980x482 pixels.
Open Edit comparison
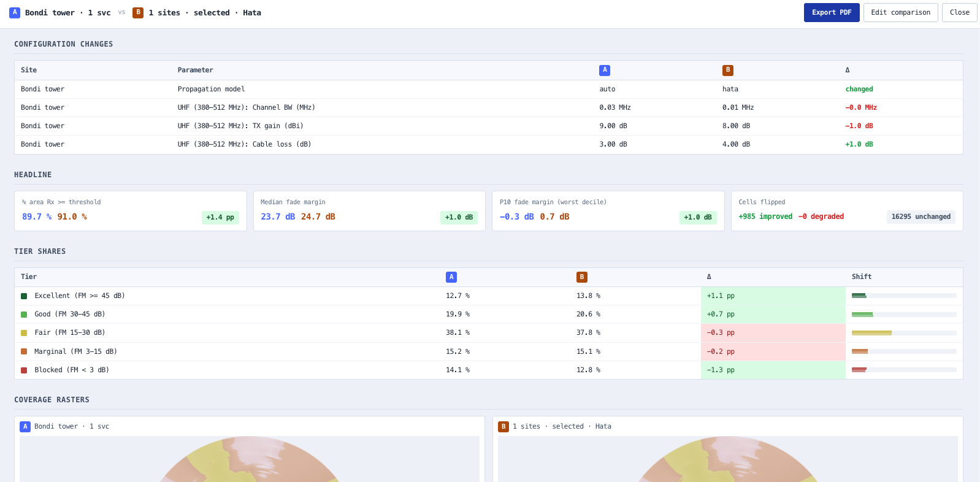tap(900, 12)
